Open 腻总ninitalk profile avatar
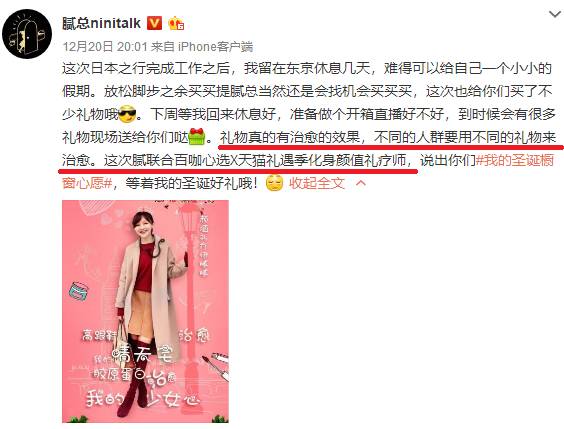 27,33
